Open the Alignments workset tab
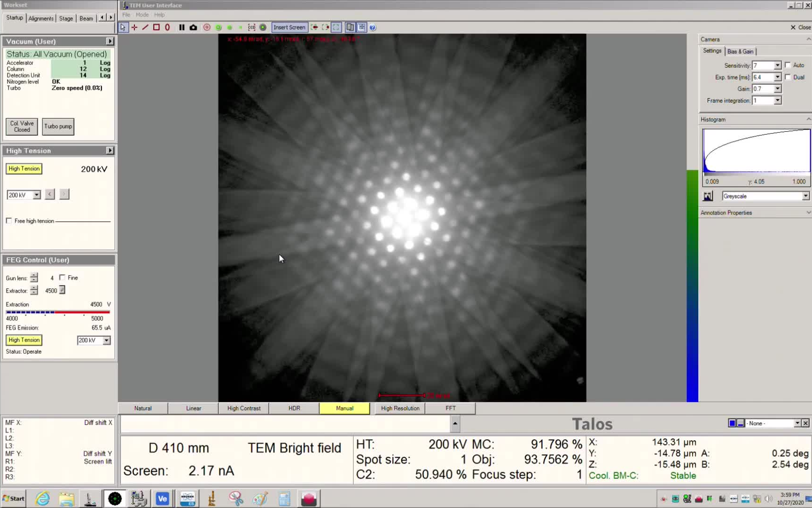Viewport: 812px width, 508px height. [x=40, y=18]
